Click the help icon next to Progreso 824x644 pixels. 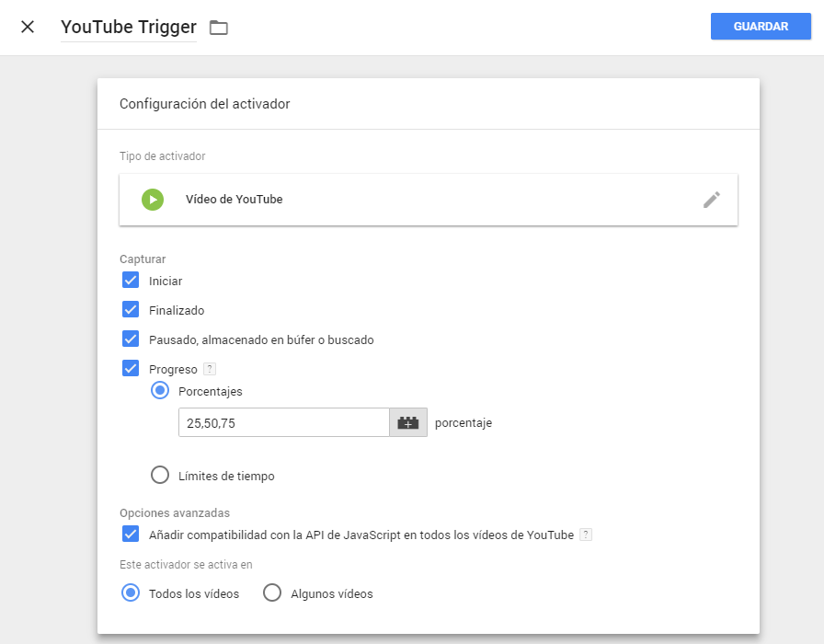(x=210, y=369)
